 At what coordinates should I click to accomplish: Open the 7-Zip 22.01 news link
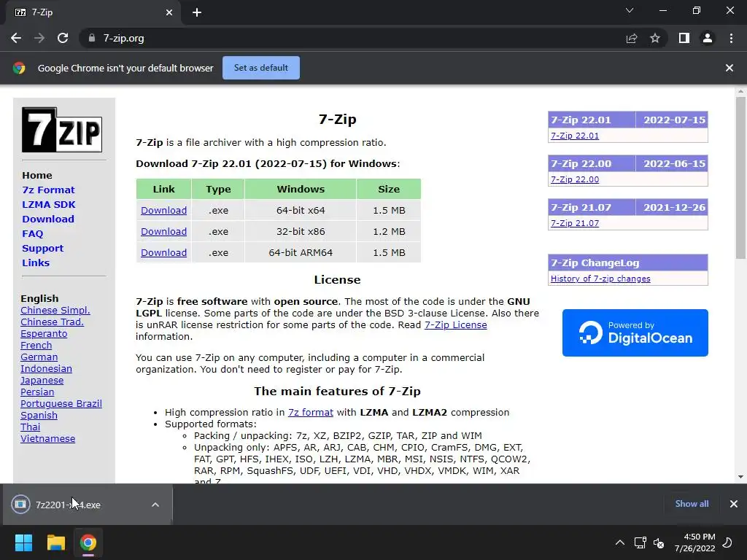pos(575,136)
